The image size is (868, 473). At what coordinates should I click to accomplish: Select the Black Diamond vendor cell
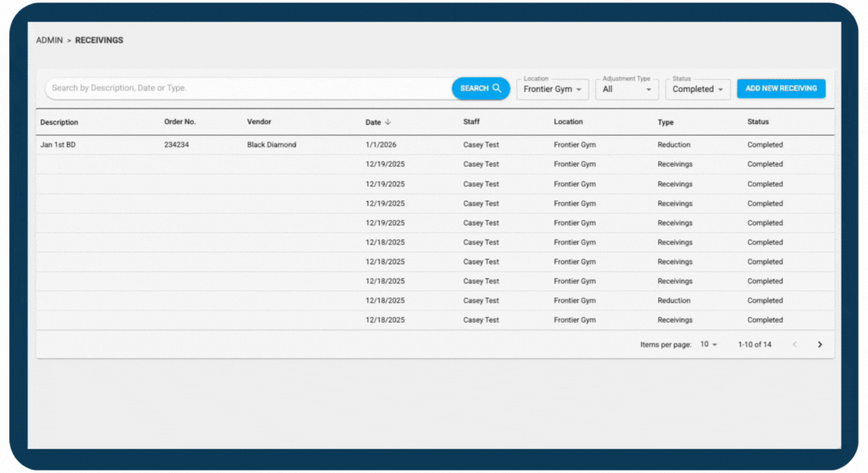271,145
